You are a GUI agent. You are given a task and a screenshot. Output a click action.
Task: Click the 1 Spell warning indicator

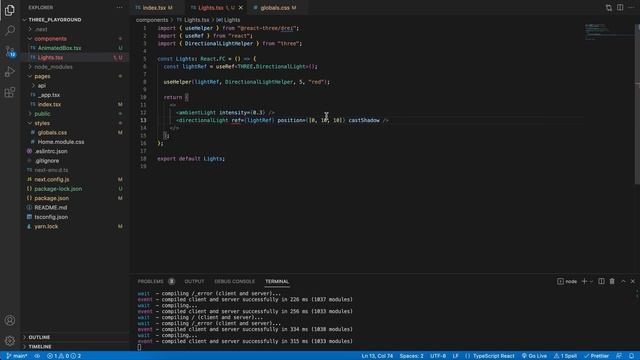[565, 356]
